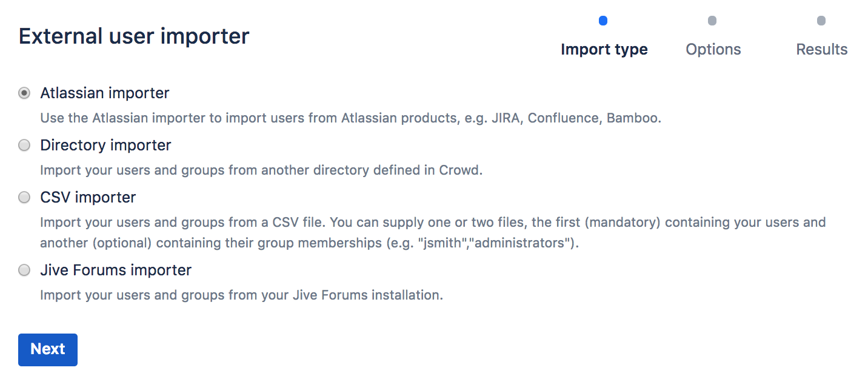Click the External user importer heading
This screenshot has width=868, height=376.
134,36
